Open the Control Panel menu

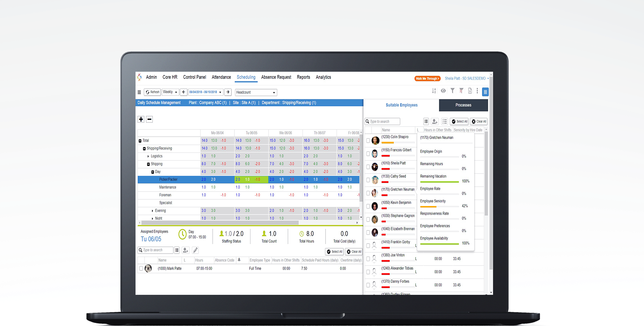click(195, 77)
